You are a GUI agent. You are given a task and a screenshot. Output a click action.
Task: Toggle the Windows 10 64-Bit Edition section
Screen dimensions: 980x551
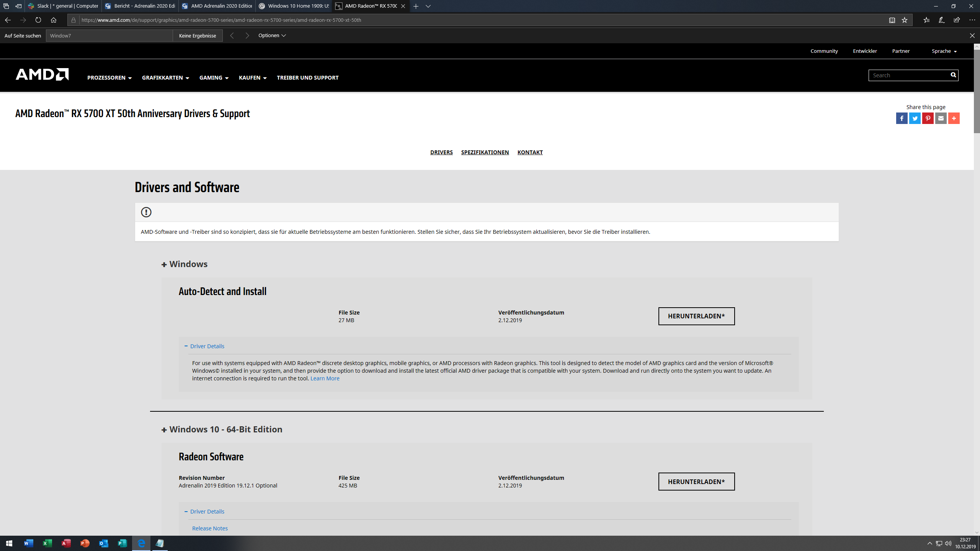click(222, 429)
